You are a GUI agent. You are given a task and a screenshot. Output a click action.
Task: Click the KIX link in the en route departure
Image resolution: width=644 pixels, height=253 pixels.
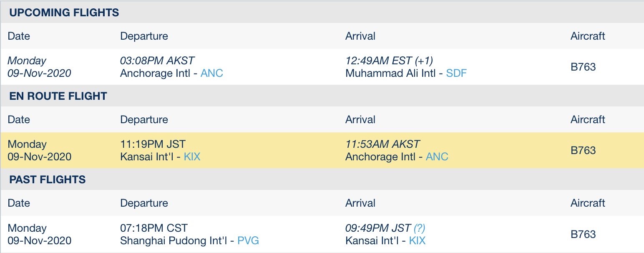click(x=192, y=157)
